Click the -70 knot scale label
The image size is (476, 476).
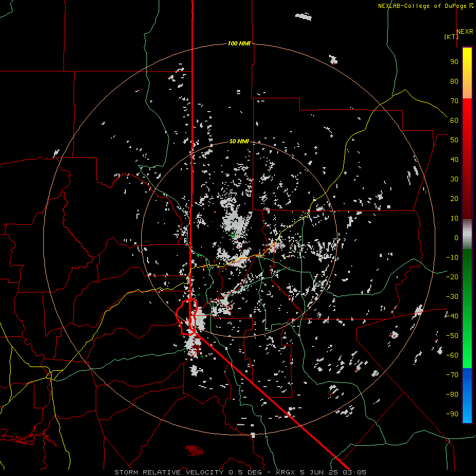(x=452, y=375)
